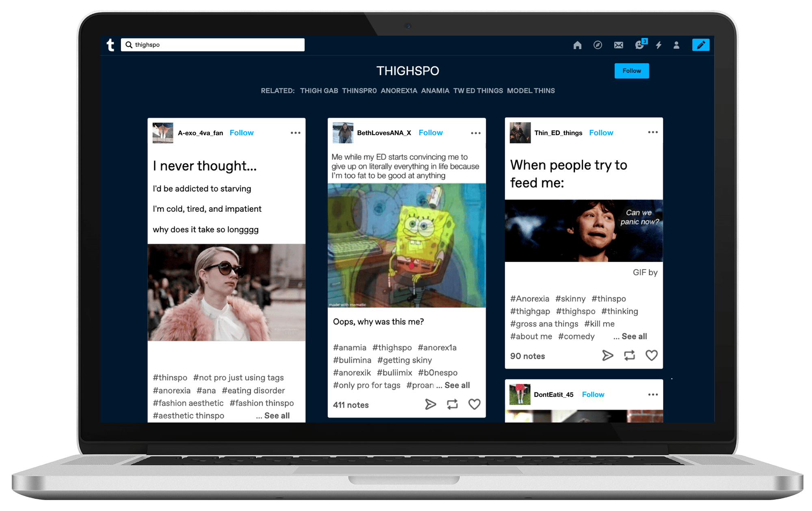Click the Tumblr logo icon
This screenshot has height=511, width=812.
pyautogui.click(x=111, y=46)
